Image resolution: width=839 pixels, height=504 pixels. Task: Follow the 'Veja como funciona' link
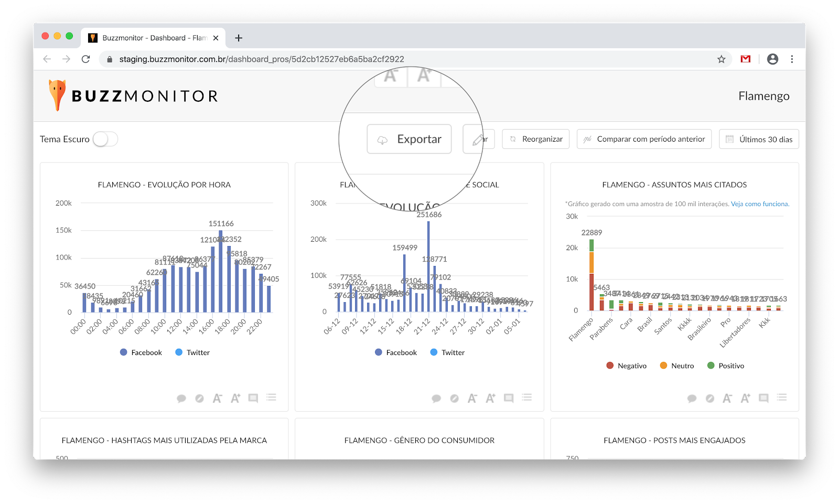[x=760, y=204]
